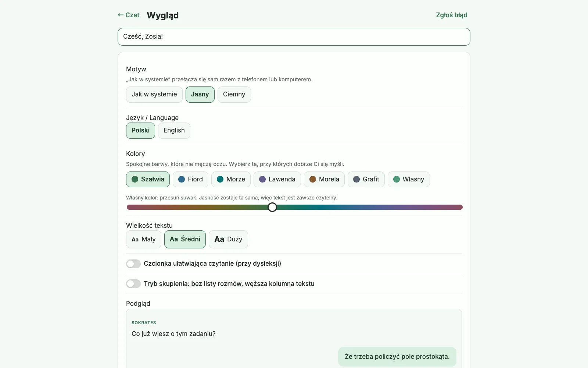Click the greeting text field

294,37
